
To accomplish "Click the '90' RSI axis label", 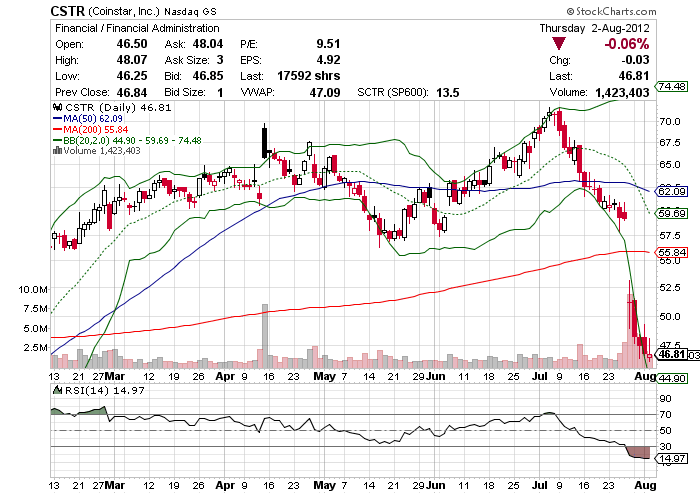I will point(666,399).
